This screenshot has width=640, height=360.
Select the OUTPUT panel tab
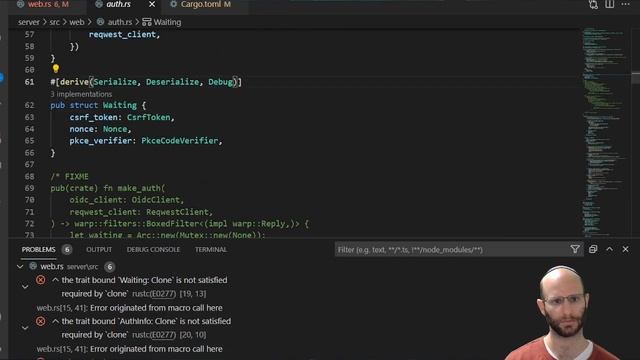(99, 249)
